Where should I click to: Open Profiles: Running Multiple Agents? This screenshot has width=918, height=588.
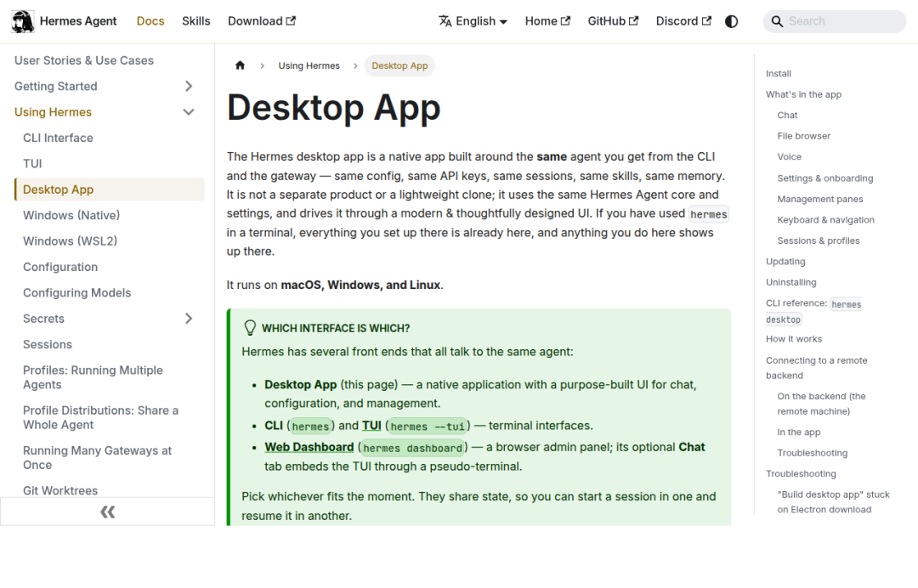93,377
